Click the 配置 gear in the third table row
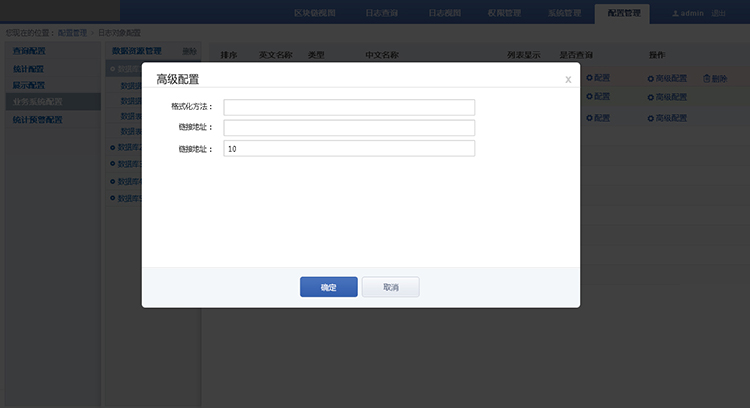Screen dimensions: 750x408 click(598, 118)
